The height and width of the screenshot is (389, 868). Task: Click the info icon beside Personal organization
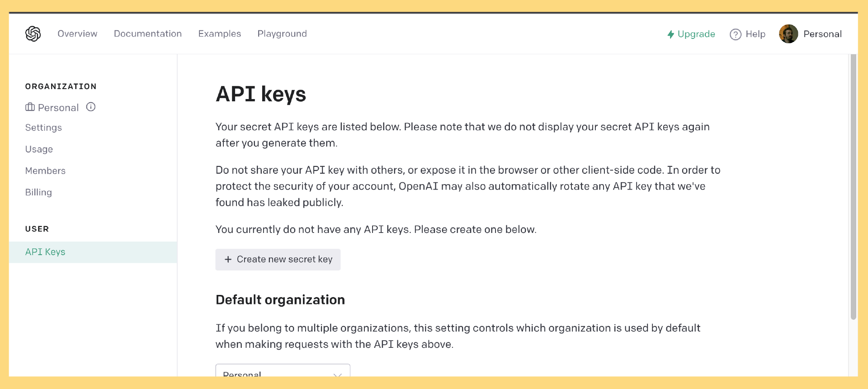click(x=91, y=107)
